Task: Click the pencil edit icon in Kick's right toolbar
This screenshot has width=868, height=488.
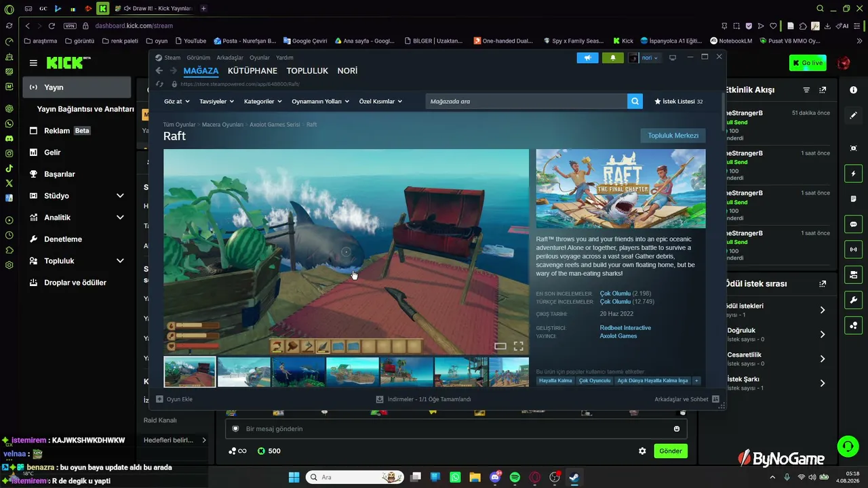Action: (853, 116)
